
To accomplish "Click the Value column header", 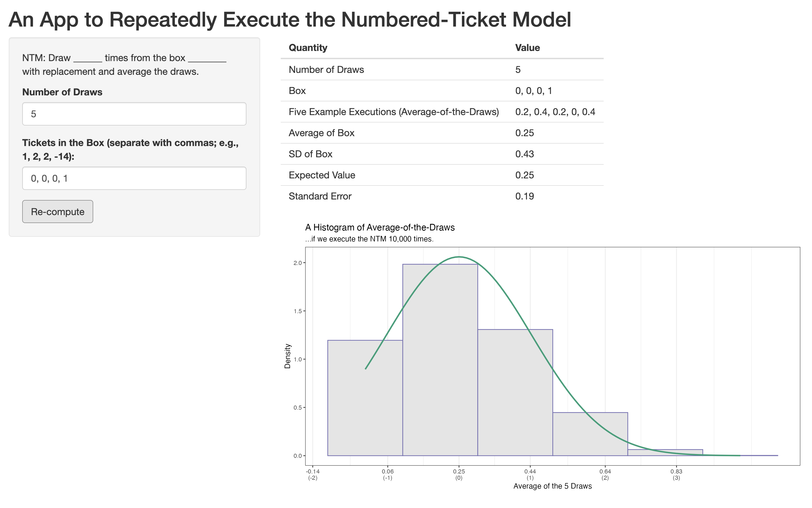I will [527, 48].
